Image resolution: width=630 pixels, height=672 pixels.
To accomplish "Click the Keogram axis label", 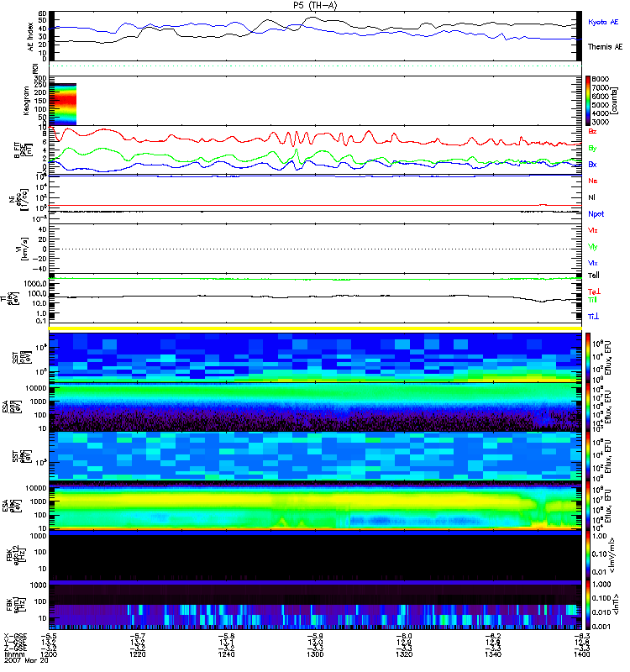I will [x=26, y=101].
